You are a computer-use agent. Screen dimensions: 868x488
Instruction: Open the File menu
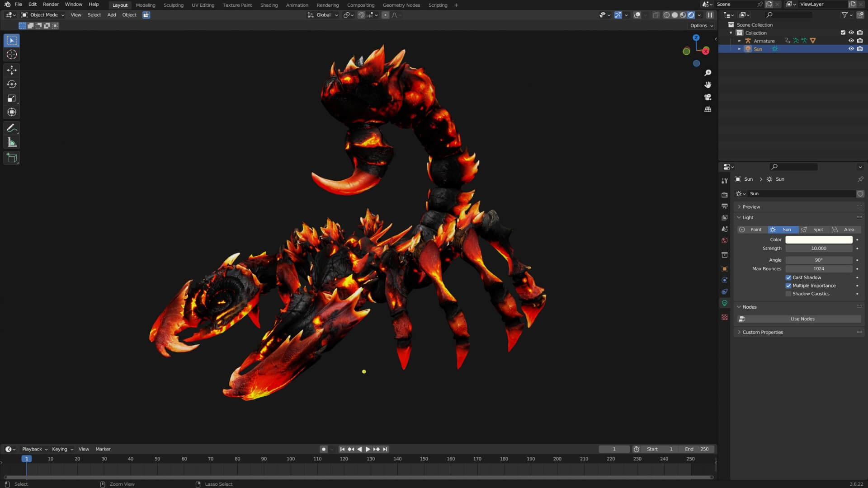tap(19, 5)
